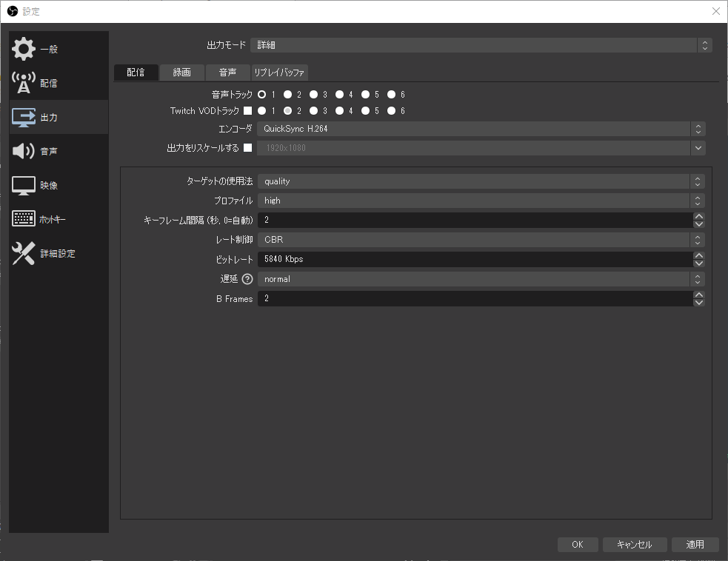
Task: Switch to the 録画 tab
Action: coord(181,72)
